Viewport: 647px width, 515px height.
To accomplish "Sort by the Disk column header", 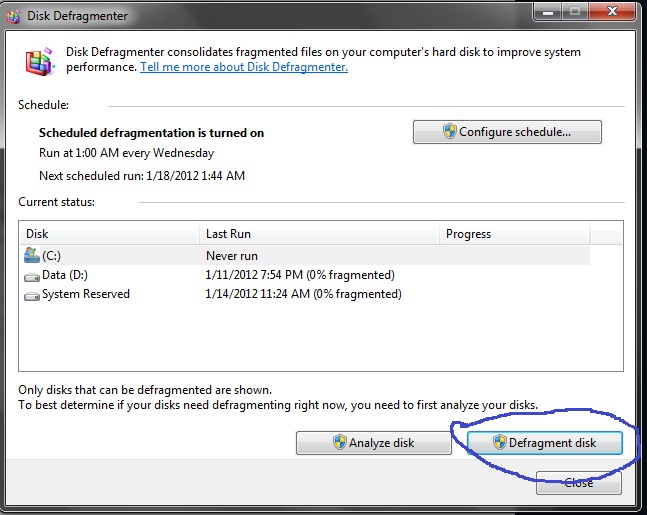I will coord(109,234).
